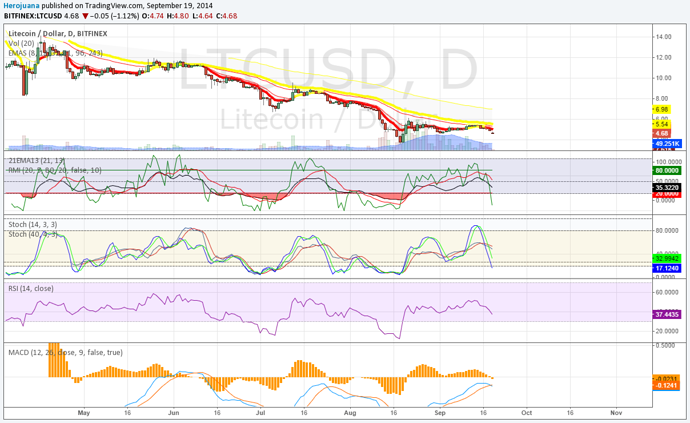This screenshot has height=423, width=690.
Task: Click the Jul label on the time axis
Action: [260, 413]
